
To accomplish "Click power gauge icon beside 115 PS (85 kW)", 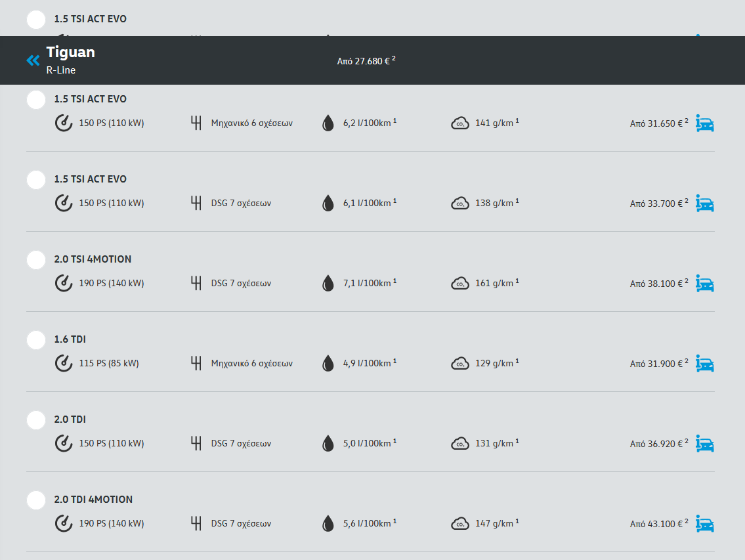I will point(64,363).
